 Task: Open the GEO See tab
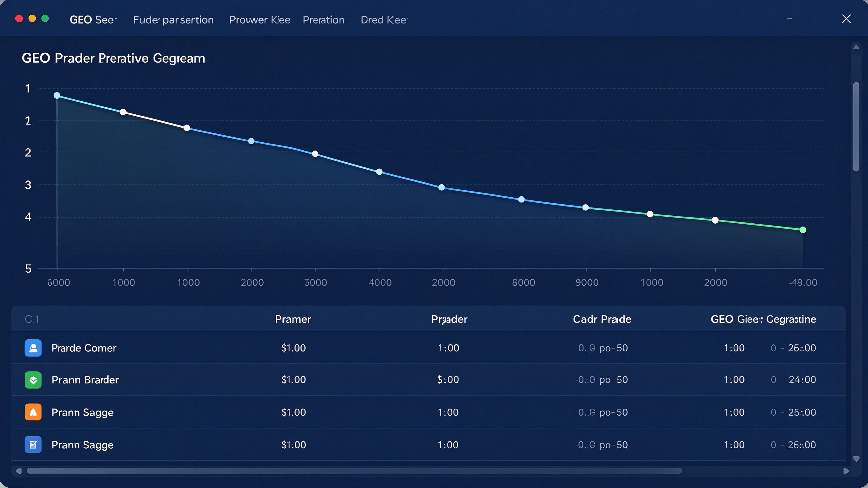click(x=93, y=20)
